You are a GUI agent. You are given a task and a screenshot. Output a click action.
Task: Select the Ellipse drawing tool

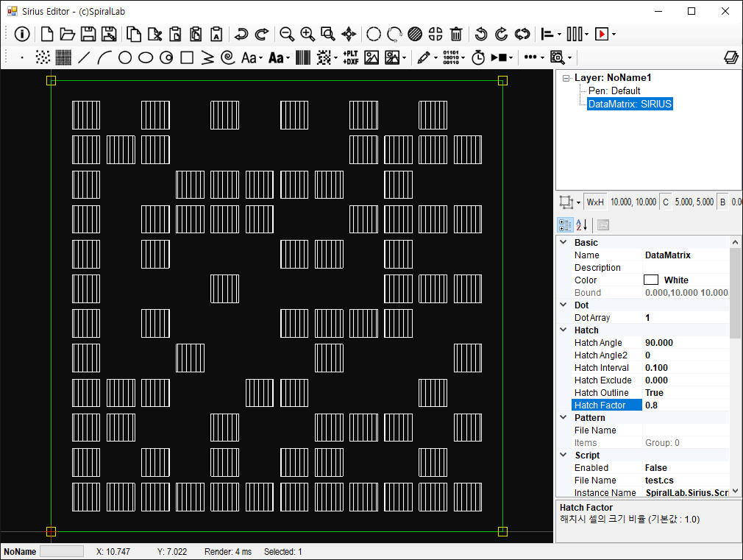point(146,58)
